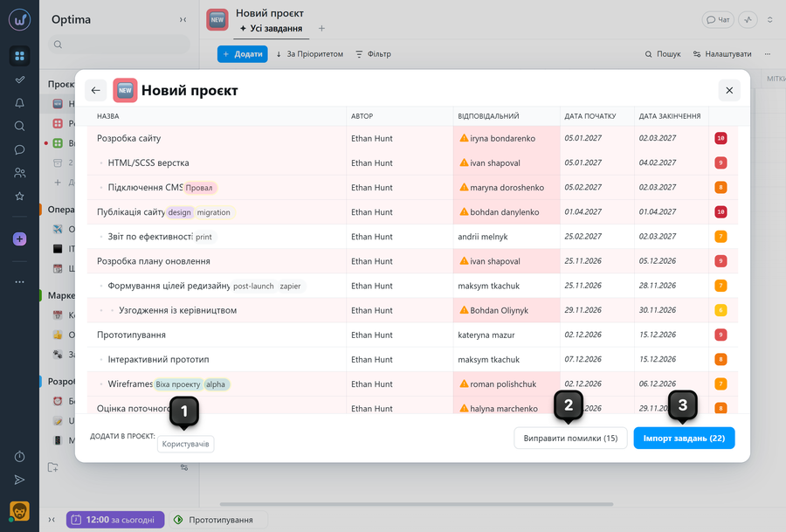Screen dimensions: 786x532
Task: Open the toolbar three-dots menu
Action: 768,54
